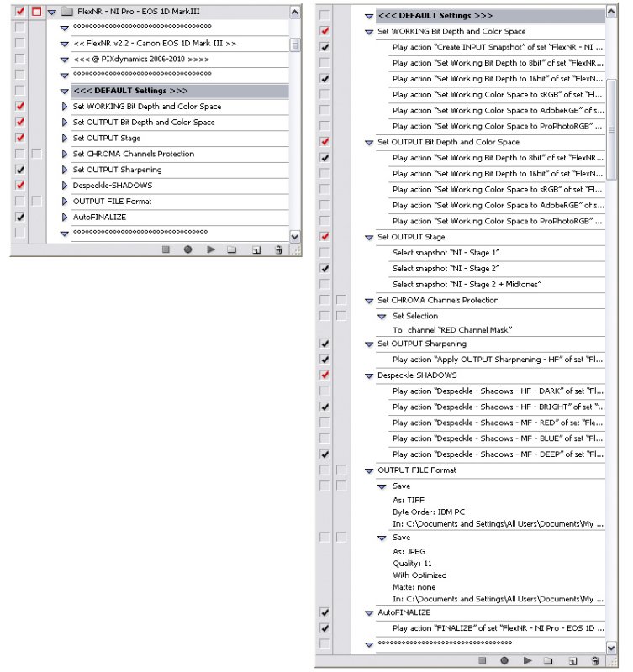Collapse the FlexNR - NI Pro set
Viewport: 633px width, 672px height.
pyautogui.click(x=52, y=13)
